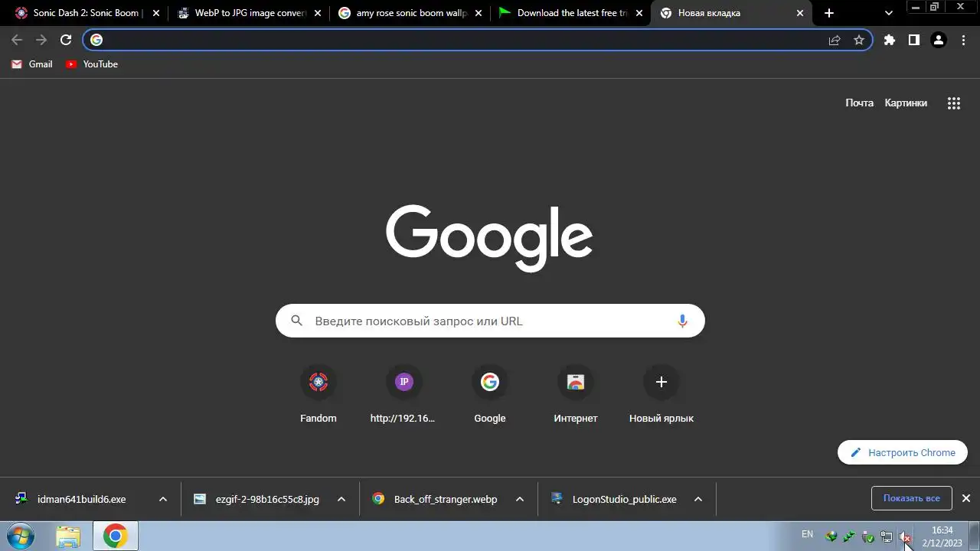
Task: Close the WebP to JPG tab
Action: click(317, 13)
